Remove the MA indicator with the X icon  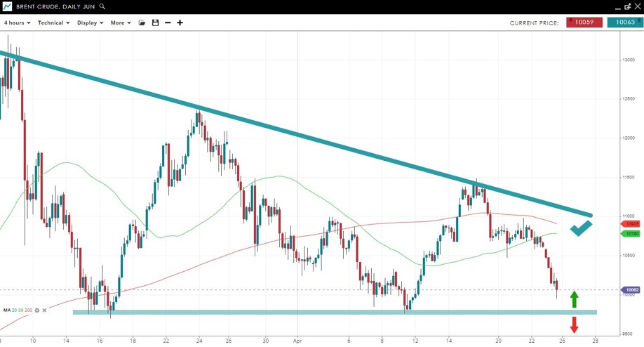tap(44, 310)
